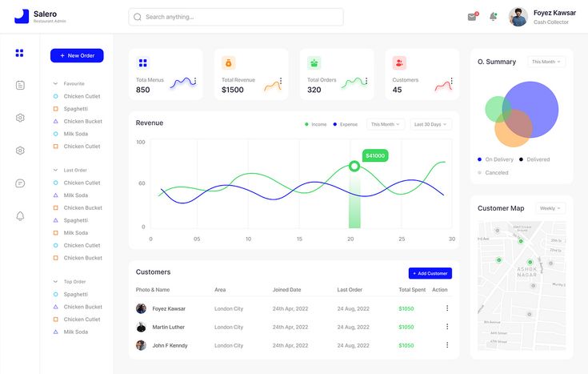Open the chat message icon in sidebar
The width and height of the screenshot is (588, 374).
(20, 183)
